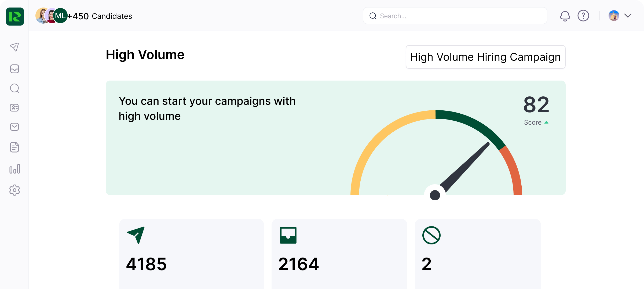Open the document sidebar icon
This screenshot has height=289, width=644.
[14, 147]
